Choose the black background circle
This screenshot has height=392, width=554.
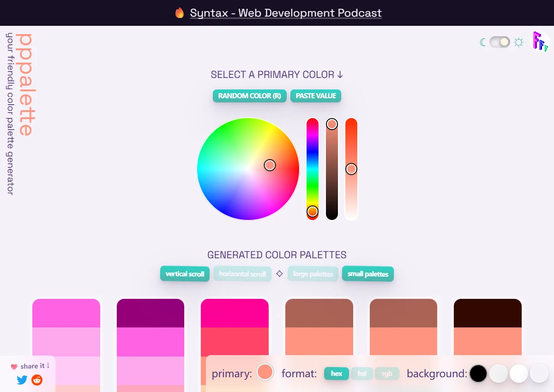pos(478,374)
